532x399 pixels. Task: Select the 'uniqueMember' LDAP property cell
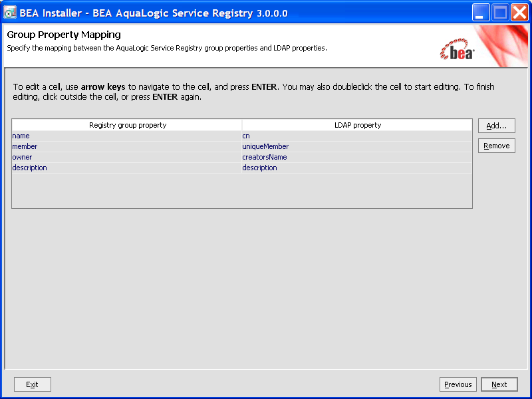357,146
